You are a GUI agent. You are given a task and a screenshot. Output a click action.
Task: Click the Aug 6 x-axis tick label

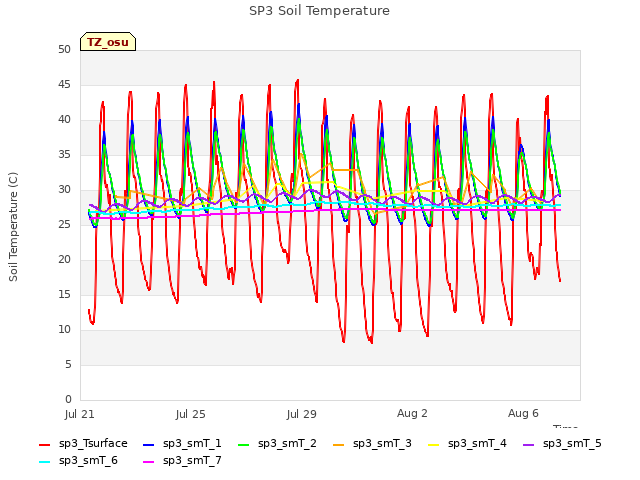(x=523, y=413)
